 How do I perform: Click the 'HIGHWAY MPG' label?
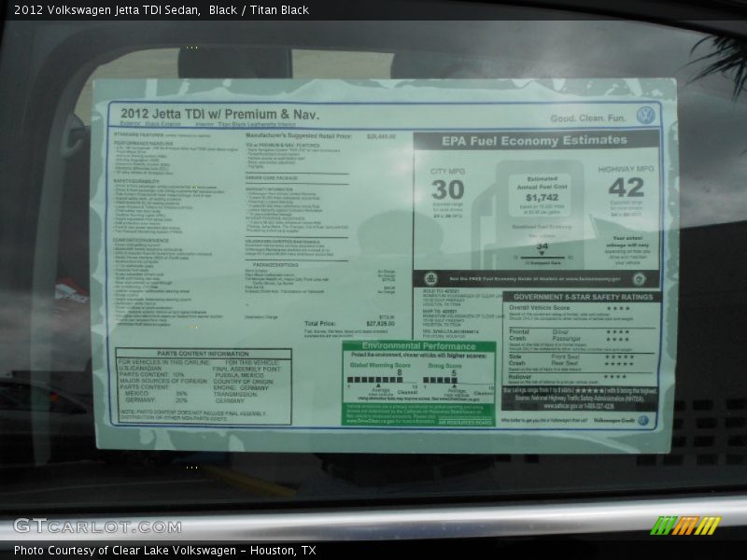point(626,169)
